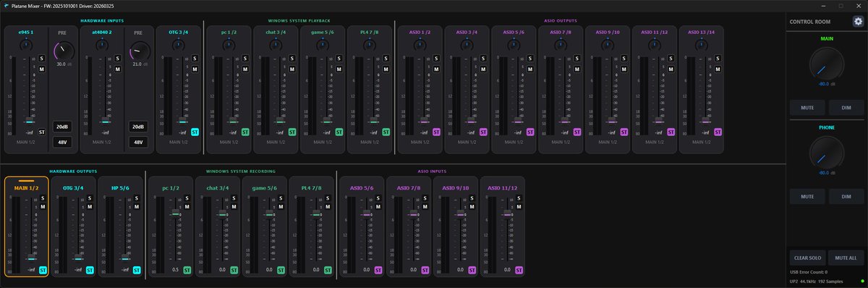The width and height of the screenshot is (868, 288).
Task: Mute the pc 1/2 recording channel
Action: (187, 208)
